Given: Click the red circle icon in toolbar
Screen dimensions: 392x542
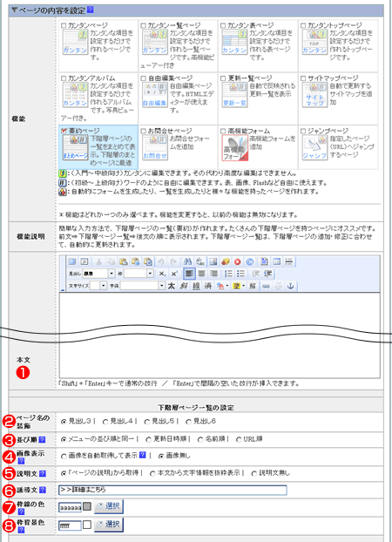Looking at the screenshot, I should [238, 261].
